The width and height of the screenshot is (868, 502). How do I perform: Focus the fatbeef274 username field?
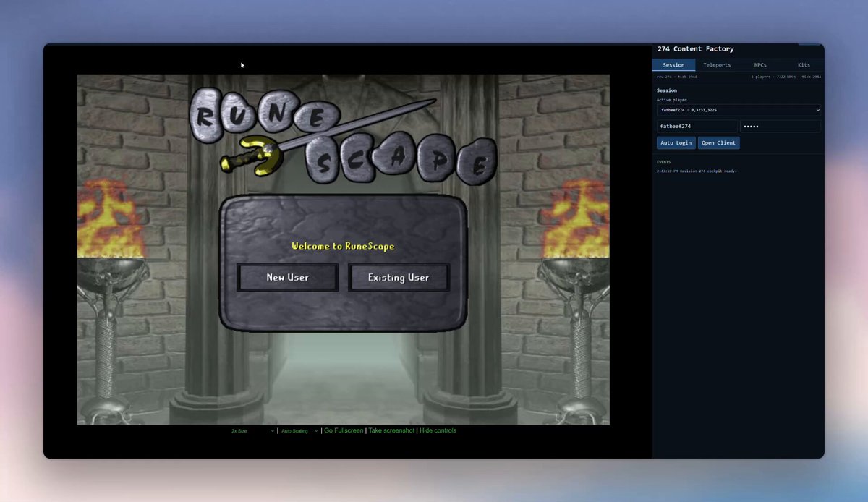[697, 126]
